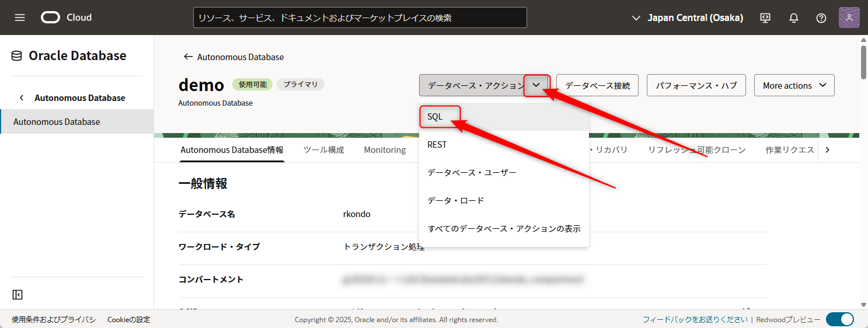Switch to リフレッシュ可能クローン tab
The image size is (868, 328).
697,150
